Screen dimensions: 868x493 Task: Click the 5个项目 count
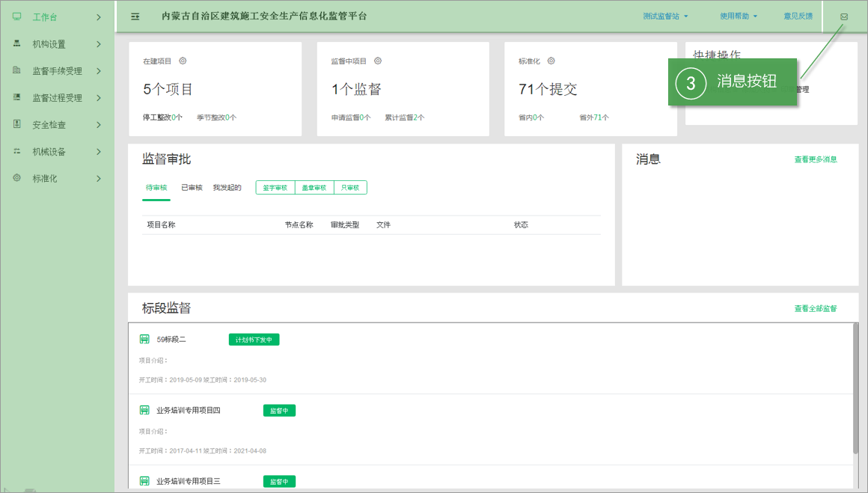coord(168,89)
